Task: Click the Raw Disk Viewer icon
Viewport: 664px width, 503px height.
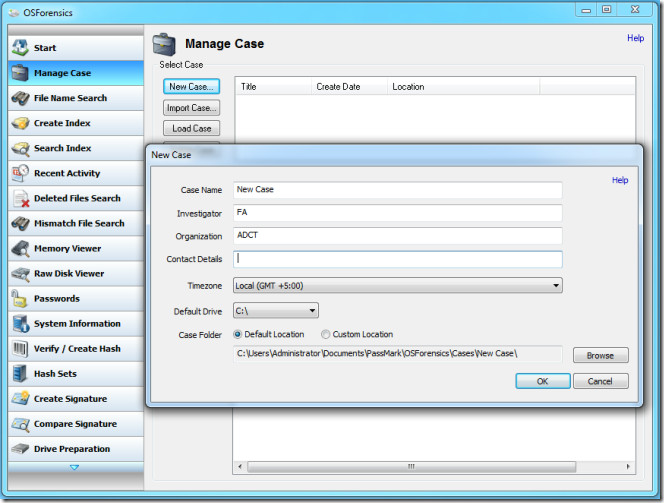Action: 20,273
